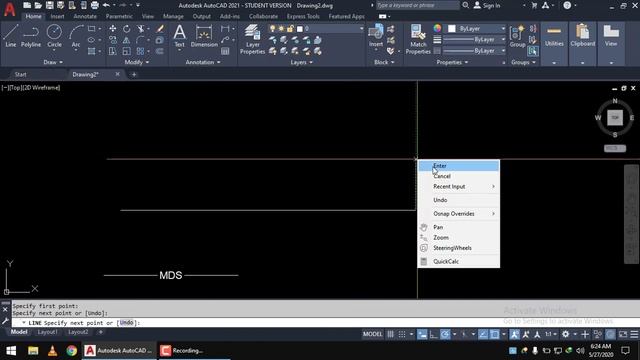The width and height of the screenshot is (640, 360).
Task: Toggle ortho mode
Action: click(433, 334)
